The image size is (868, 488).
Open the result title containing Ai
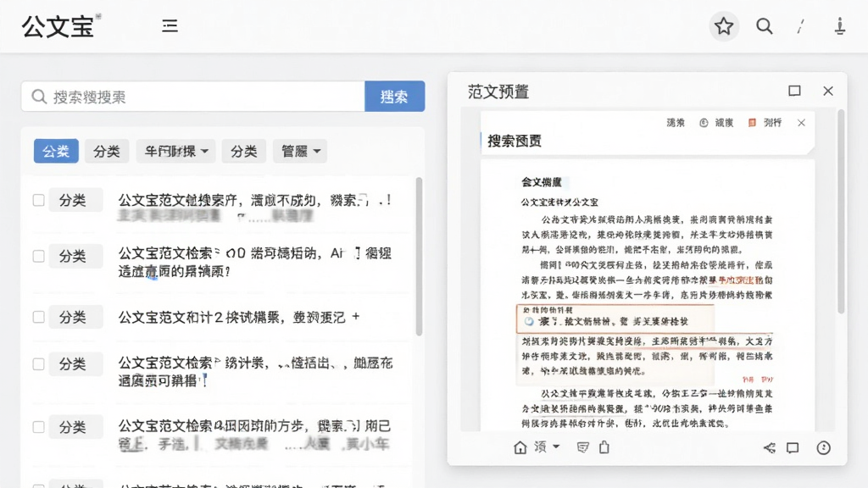click(x=254, y=262)
